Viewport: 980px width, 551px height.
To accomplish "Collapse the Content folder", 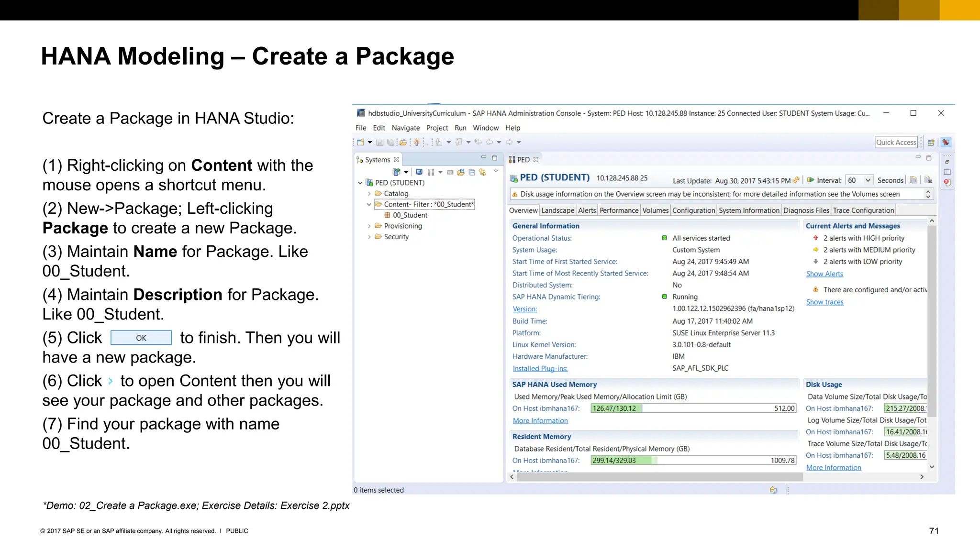I will click(369, 204).
